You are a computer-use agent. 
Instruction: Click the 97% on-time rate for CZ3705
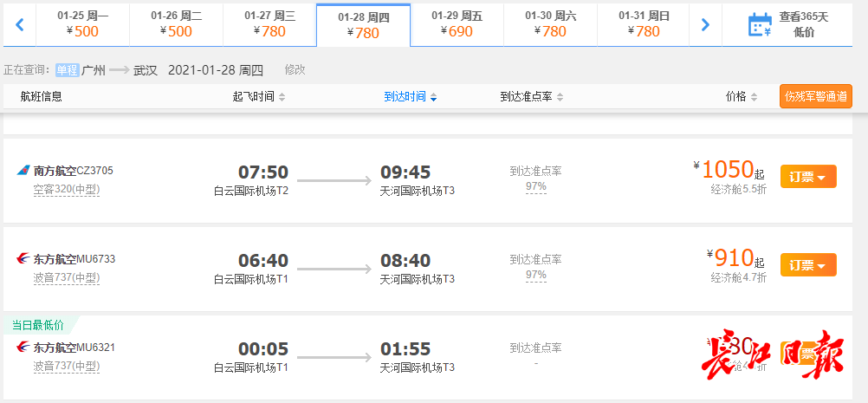coord(536,186)
